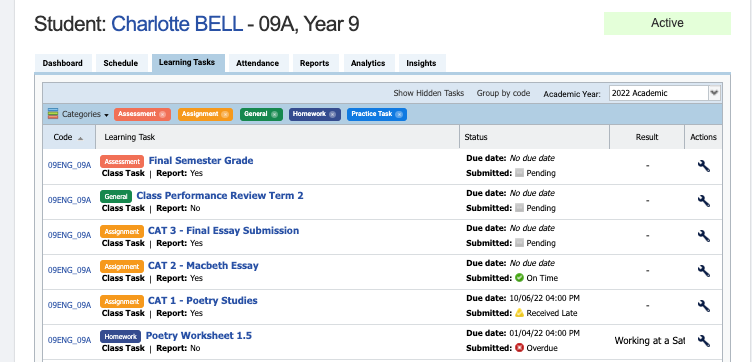
Task: Open the CAT 2 - Macbeth Essay task
Action: click(203, 266)
